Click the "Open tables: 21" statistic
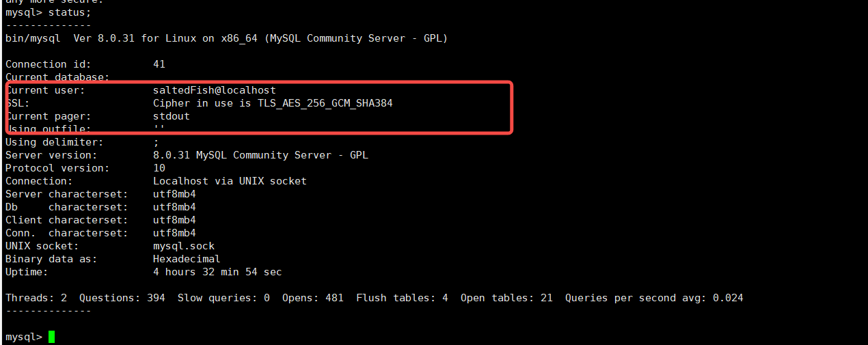Screen dimensions: 868x345 (x=506, y=298)
